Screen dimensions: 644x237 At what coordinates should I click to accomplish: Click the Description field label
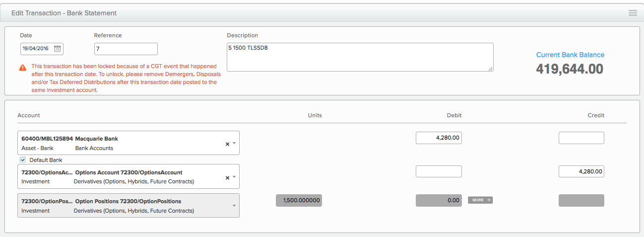(242, 35)
